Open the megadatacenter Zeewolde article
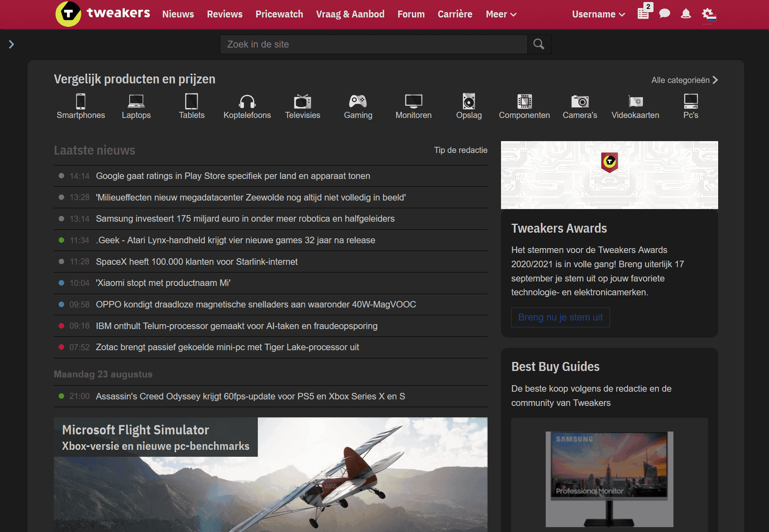Screen dimensions: 769x532 pos(251,198)
